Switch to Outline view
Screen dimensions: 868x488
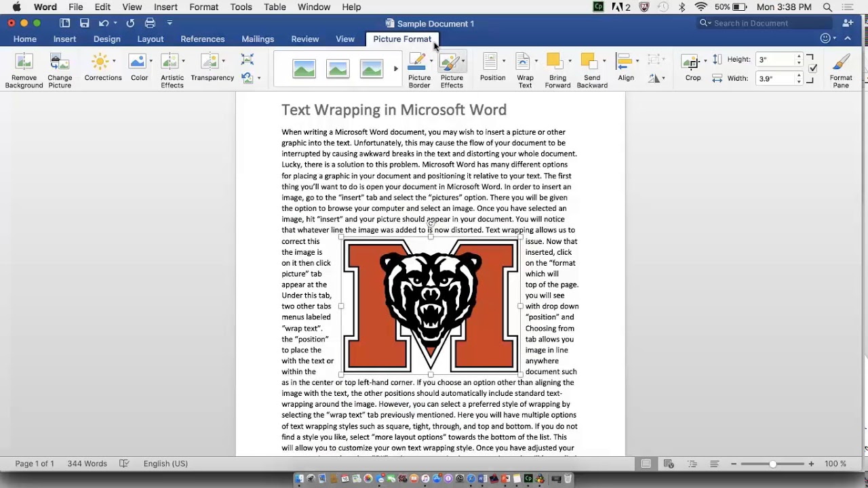(692, 464)
